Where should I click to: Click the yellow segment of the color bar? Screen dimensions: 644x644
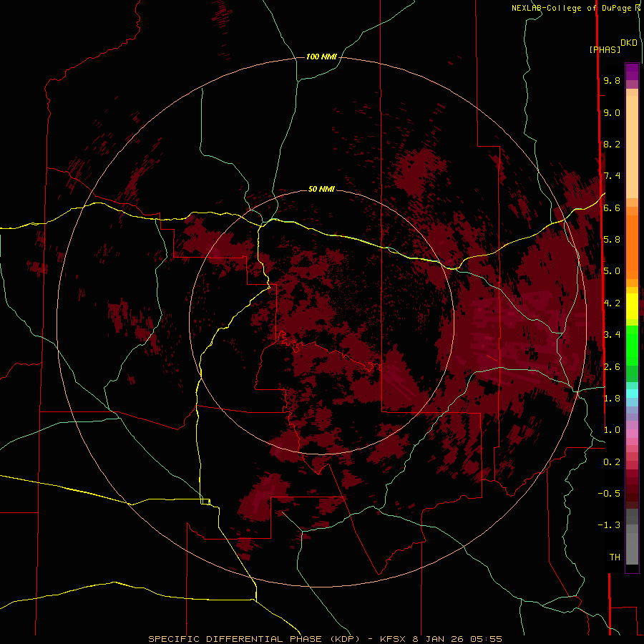(632, 306)
